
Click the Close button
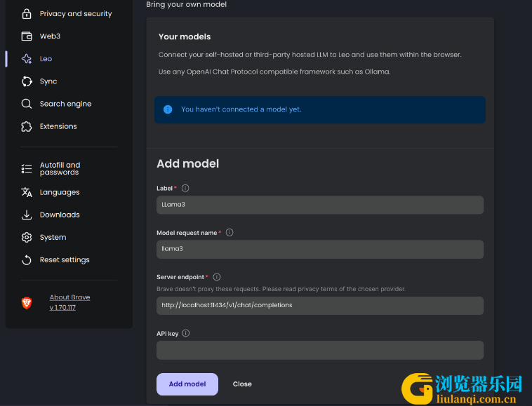pos(242,384)
